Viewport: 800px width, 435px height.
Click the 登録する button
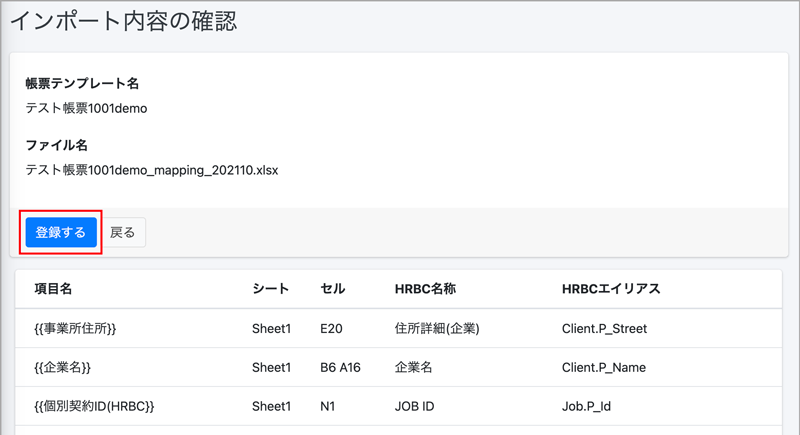click(x=61, y=232)
